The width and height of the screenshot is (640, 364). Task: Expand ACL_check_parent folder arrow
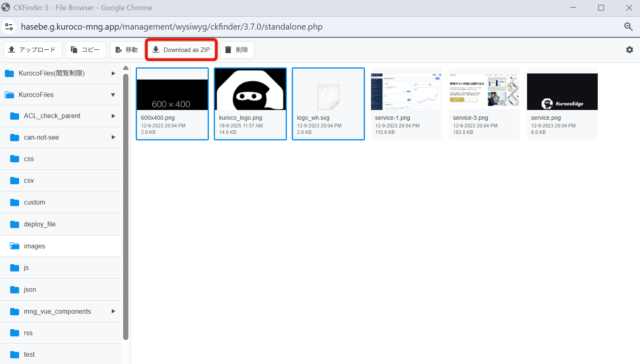click(113, 116)
